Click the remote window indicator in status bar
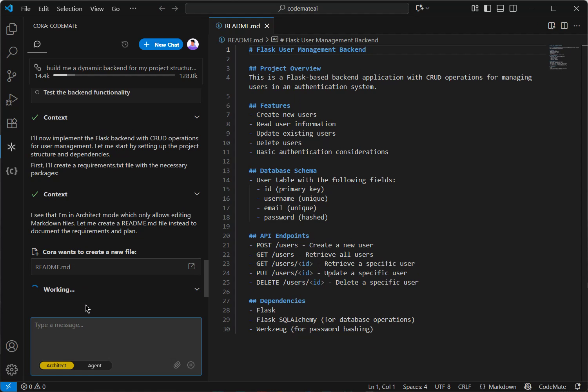The width and height of the screenshot is (588, 392). (x=8, y=387)
